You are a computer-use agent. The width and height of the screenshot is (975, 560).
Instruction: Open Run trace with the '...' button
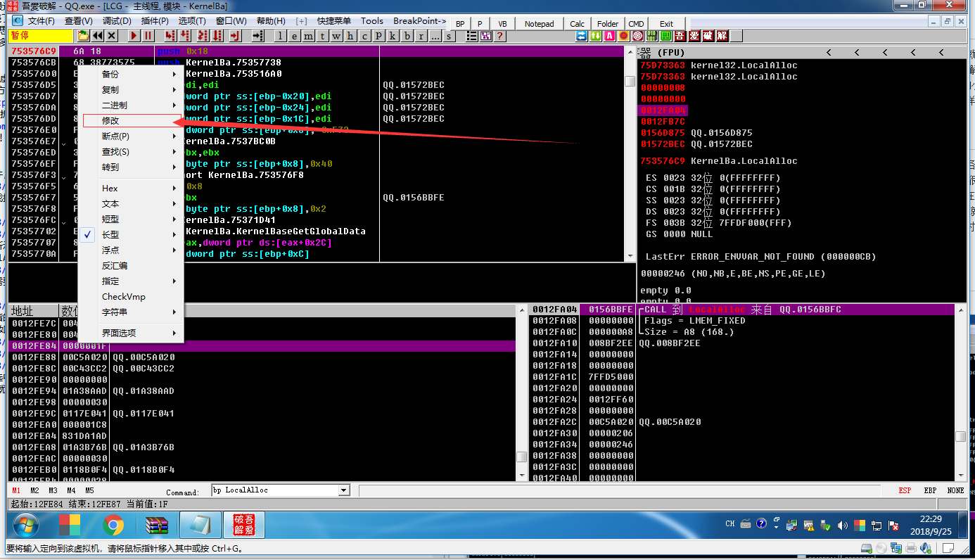(x=435, y=36)
